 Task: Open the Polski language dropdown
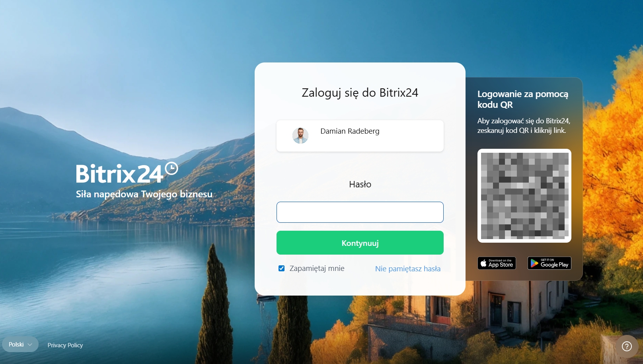point(20,345)
